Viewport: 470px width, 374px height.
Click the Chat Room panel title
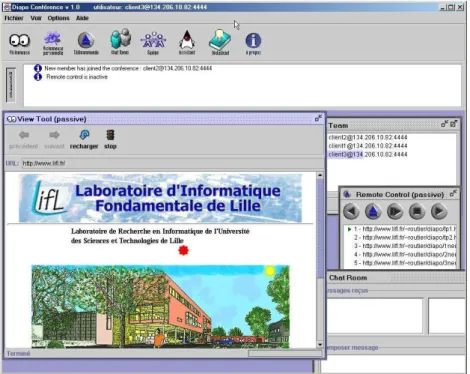(348, 278)
